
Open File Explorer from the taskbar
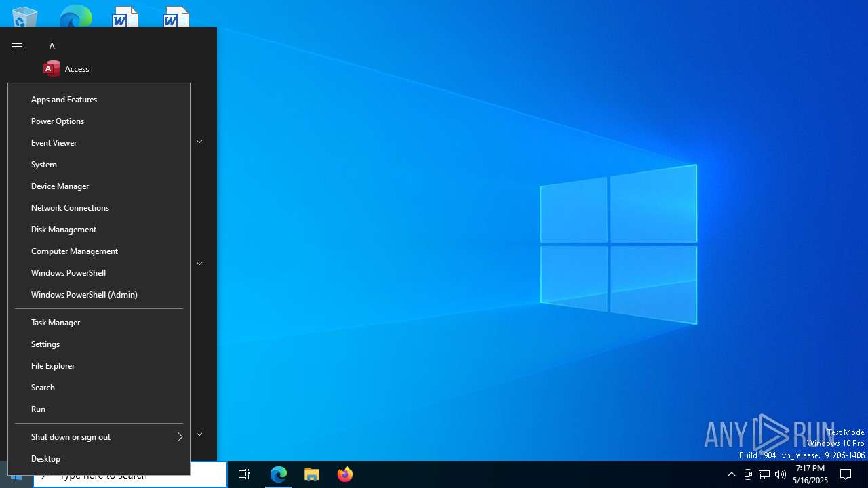point(312,474)
